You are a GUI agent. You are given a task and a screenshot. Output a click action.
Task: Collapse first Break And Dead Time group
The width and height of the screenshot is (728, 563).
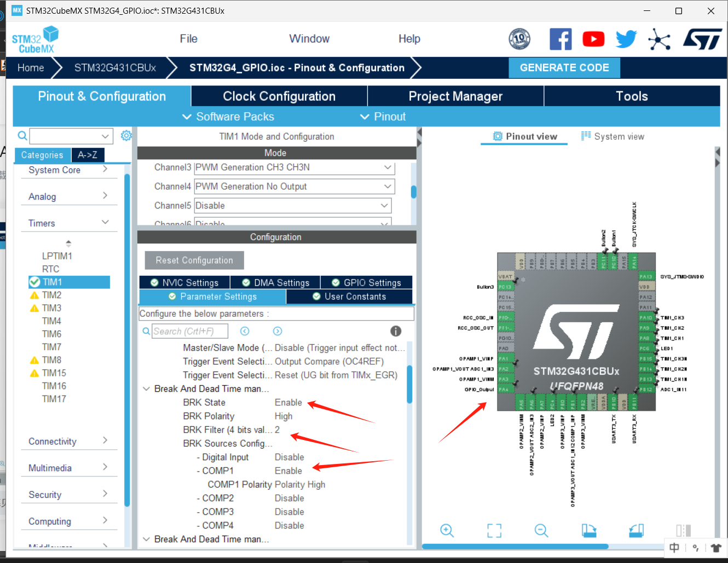pos(146,389)
